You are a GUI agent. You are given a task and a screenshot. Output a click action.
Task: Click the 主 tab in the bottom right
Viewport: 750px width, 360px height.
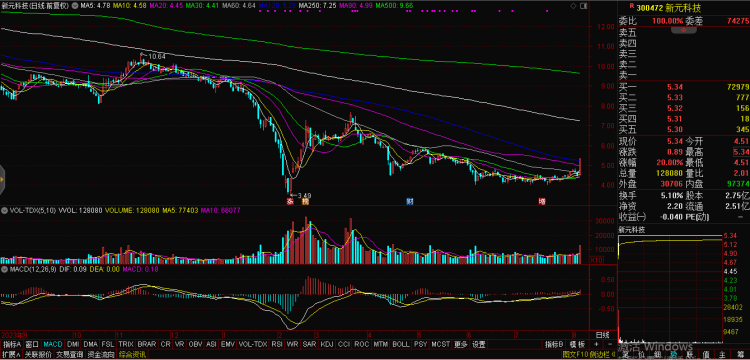coord(721,355)
